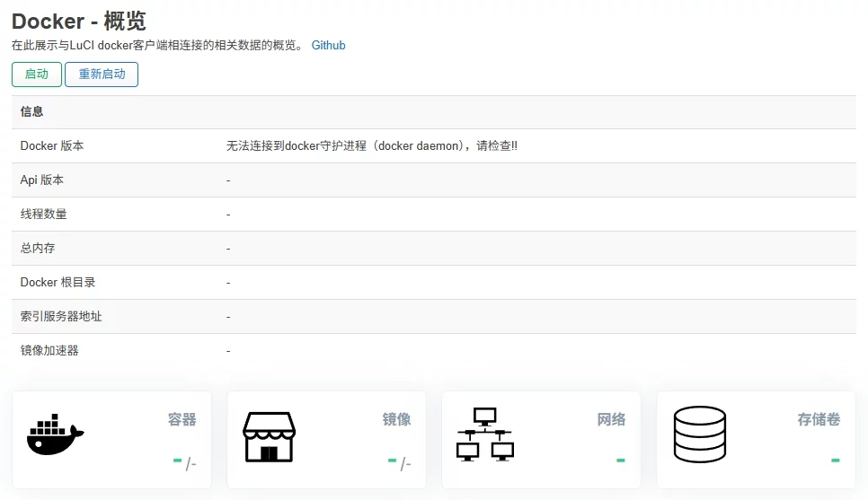Click the docker daemon connection error message

click(371, 146)
